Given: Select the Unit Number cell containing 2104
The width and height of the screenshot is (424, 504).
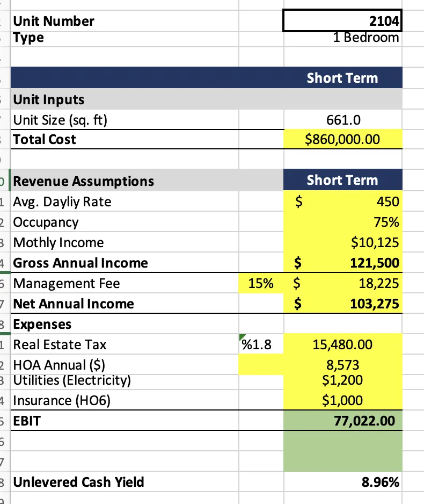Looking at the screenshot, I should click(342, 21).
